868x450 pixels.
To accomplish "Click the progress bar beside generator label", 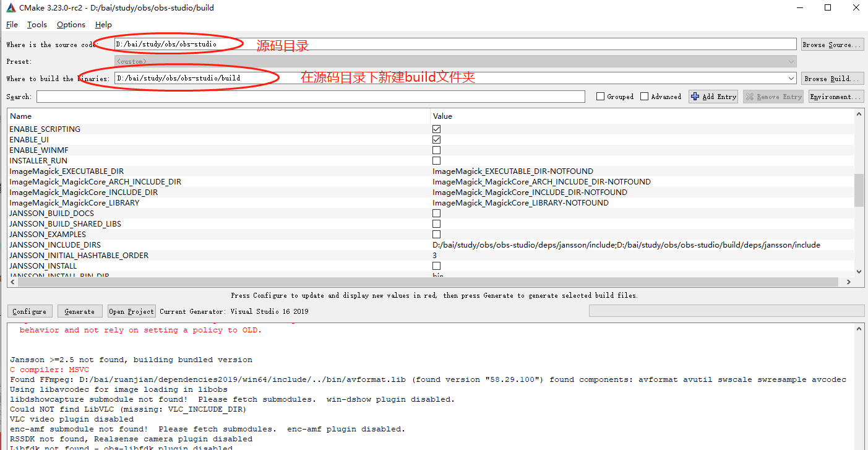I will 726,311.
